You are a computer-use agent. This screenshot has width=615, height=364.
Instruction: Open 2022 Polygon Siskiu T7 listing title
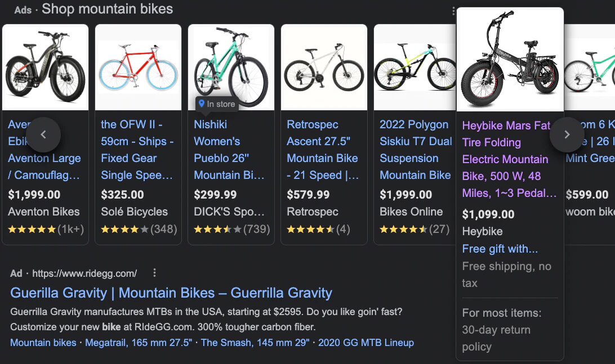click(x=416, y=150)
